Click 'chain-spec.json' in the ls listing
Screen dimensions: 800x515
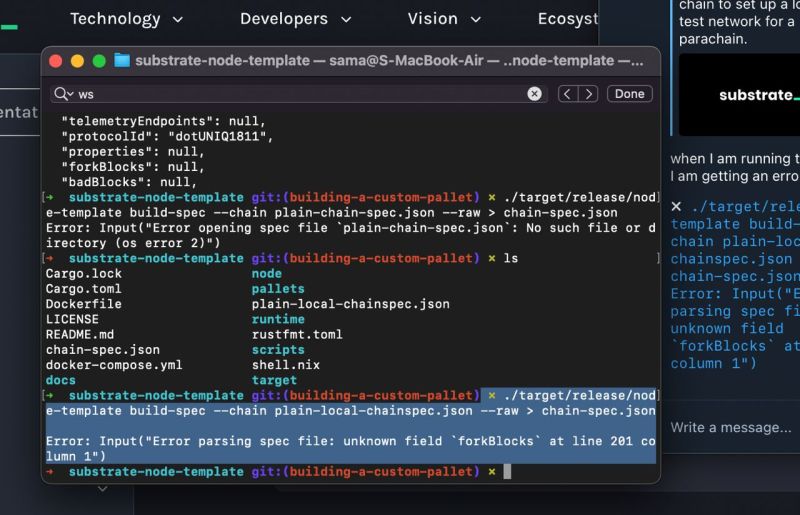click(x=103, y=350)
